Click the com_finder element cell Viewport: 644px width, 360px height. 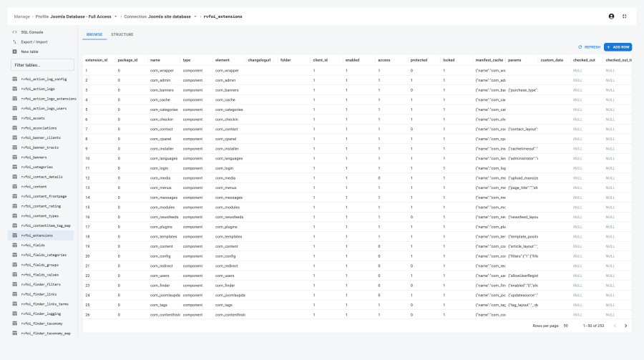click(225, 286)
